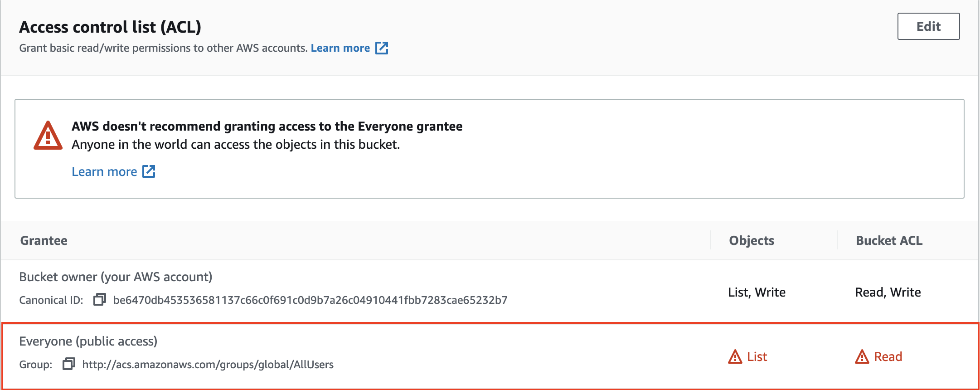Select the Bucket owner (your AWS account) row label
980x390 pixels.
click(116, 277)
